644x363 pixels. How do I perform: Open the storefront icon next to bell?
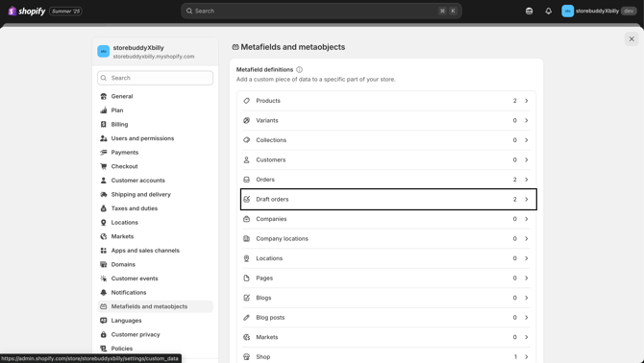[x=529, y=12]
